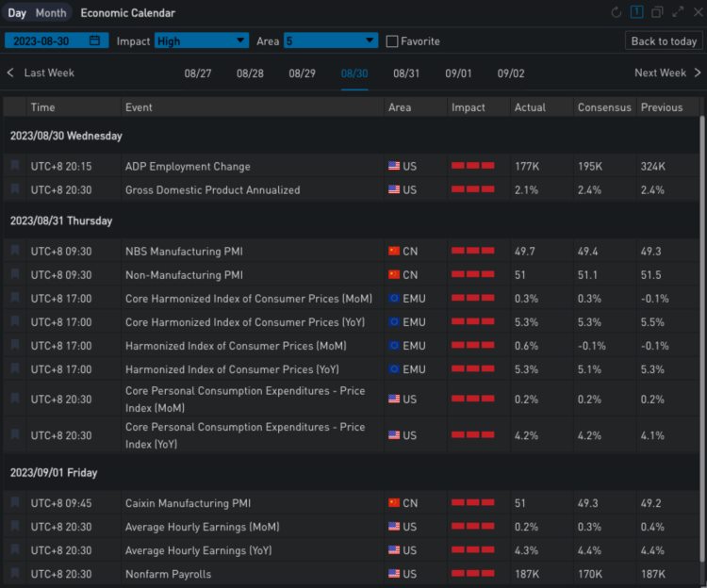Click the pop-out window icon
The height and width of the screenshot is (588, 707).
click(x=657, y=12)
